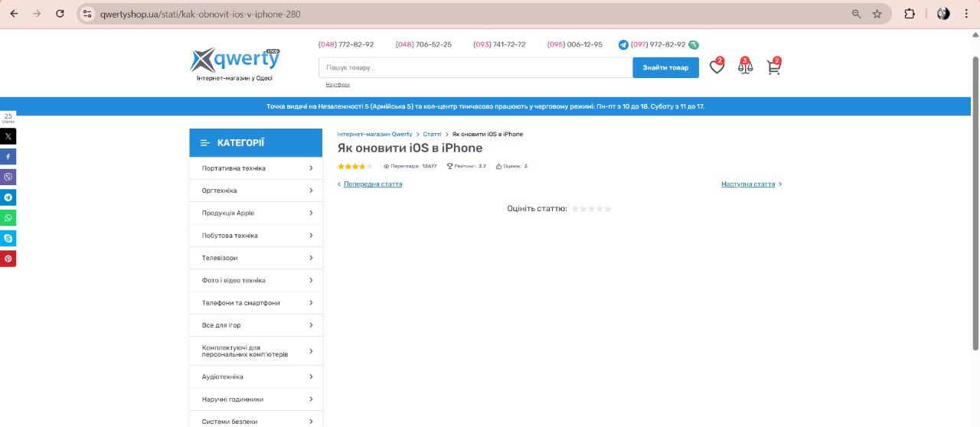Open the Статті breadcrumb link
Image resolution: width=980 pixels, height=427 pixels.
432,135
